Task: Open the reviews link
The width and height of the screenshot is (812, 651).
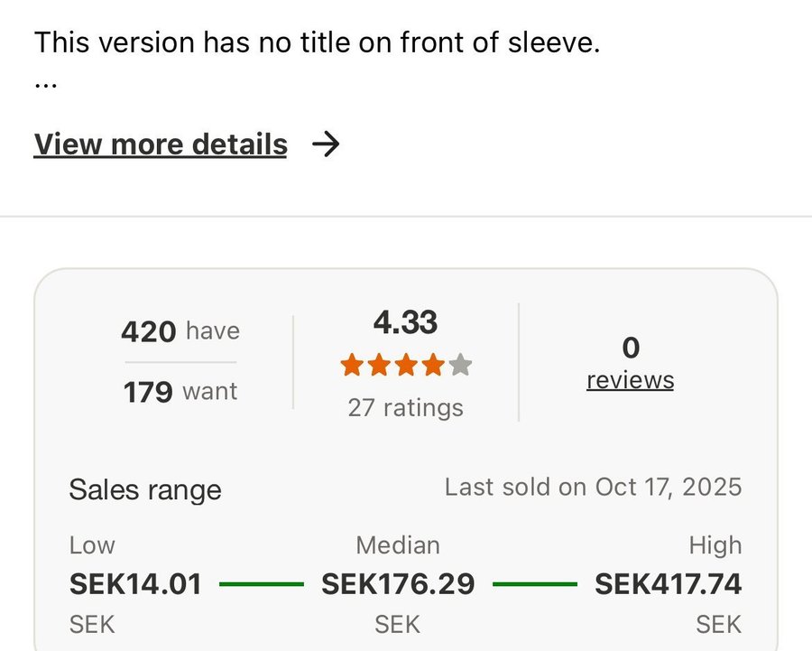Action: click(x=630, y=380)
